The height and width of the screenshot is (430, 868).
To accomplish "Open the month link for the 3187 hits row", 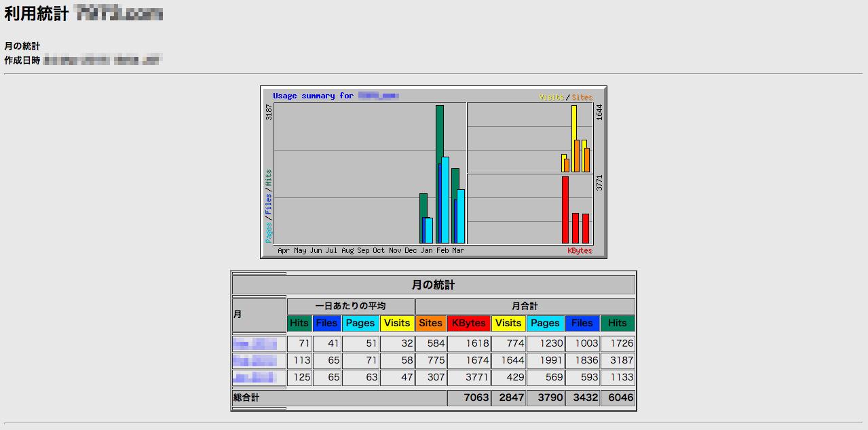I will [254, 360].
